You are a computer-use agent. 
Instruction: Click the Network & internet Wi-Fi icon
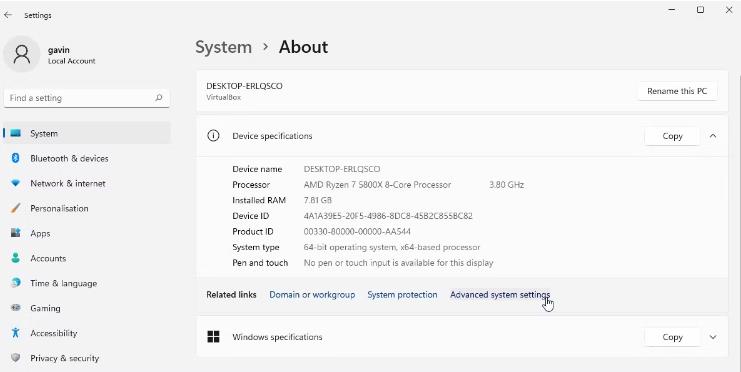[x=16, y=183]
